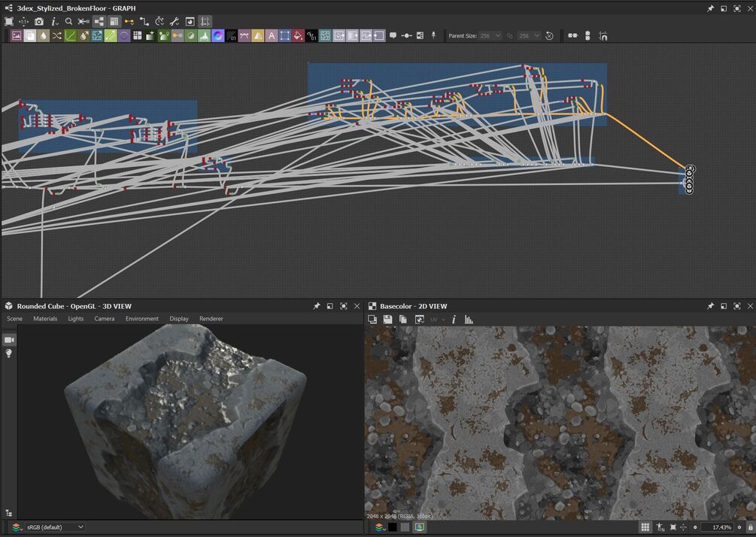The image size is (756, 537).
Task: Reset graph zoom to 1:1
Action: 23,22
